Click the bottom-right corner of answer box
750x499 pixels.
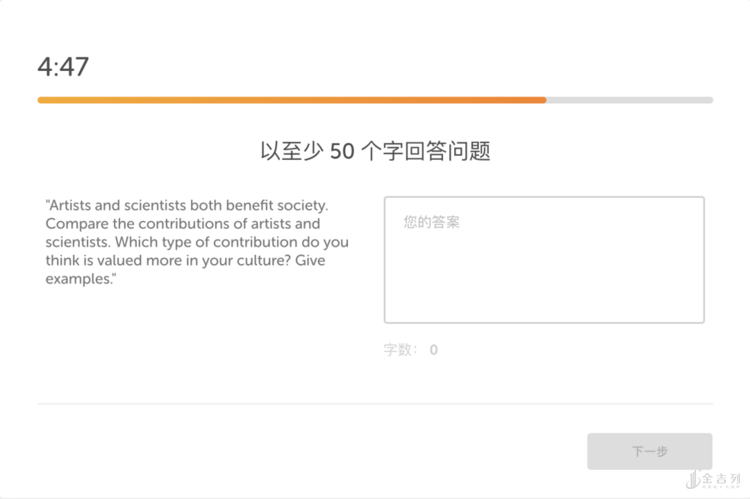click(701, 320)
